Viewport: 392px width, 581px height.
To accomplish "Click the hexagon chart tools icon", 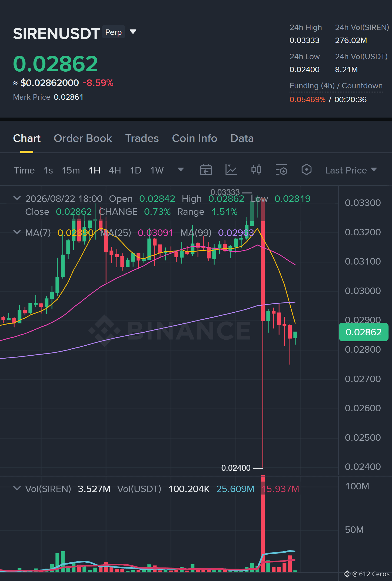I will coord(307,170).
